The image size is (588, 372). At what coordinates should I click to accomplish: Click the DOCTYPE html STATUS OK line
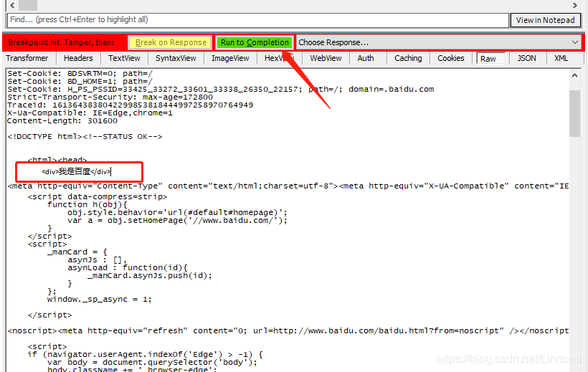[85, 136]
